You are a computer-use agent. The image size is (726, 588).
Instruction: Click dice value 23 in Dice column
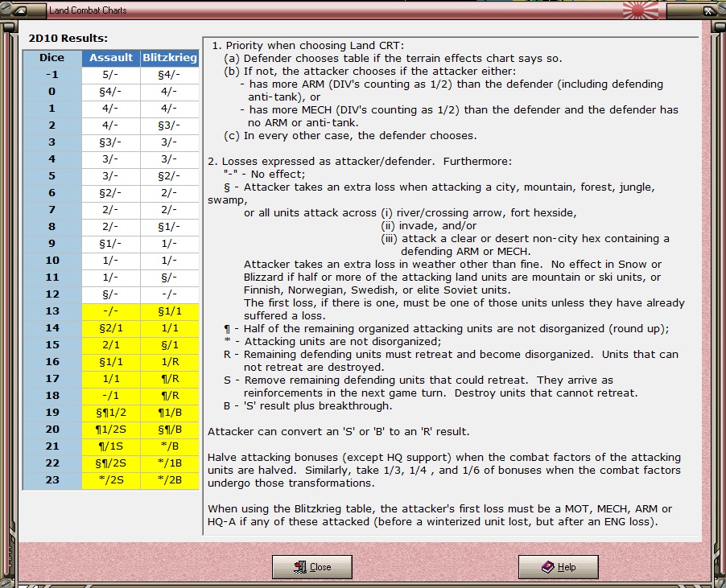[x=52, y=480]
